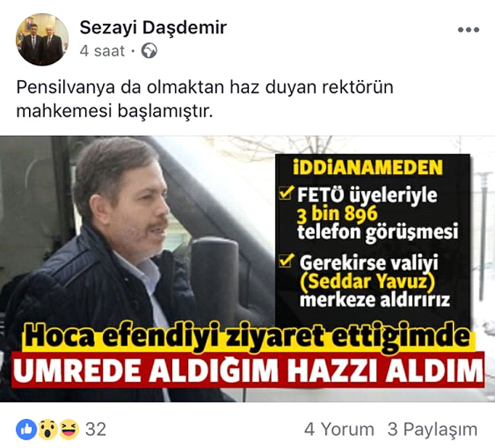Screen dimensions: 495x448
Task: Click the yellow checkmark beside FETÖ üyeleriyle
Action: (x=286, y=192)
